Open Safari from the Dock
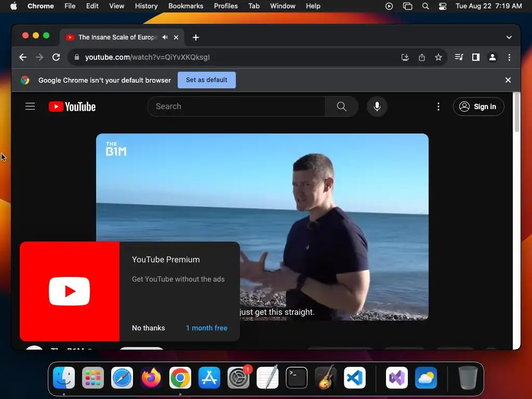 point(122,378)
